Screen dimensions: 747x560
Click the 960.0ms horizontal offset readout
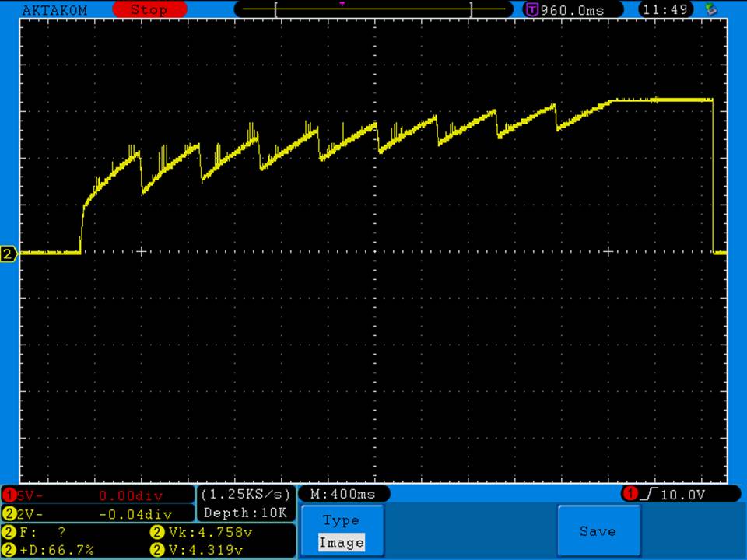coord(571,10)
